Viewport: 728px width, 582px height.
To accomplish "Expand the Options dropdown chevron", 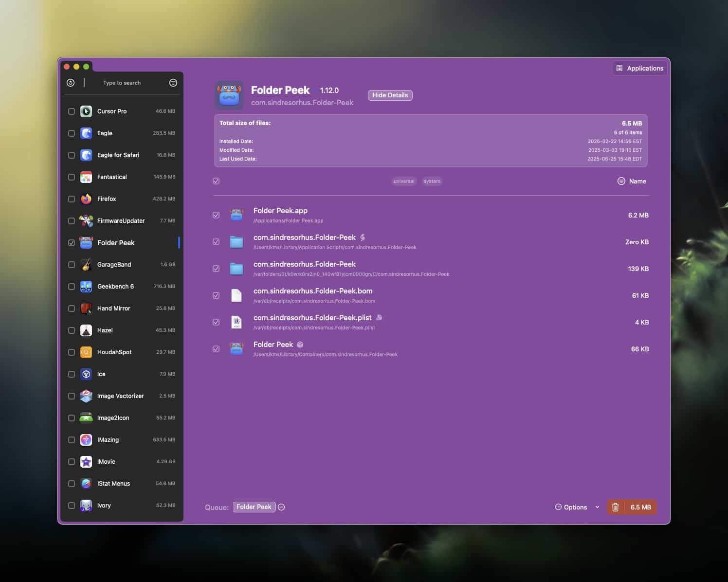I will click(x=597, y=507).
